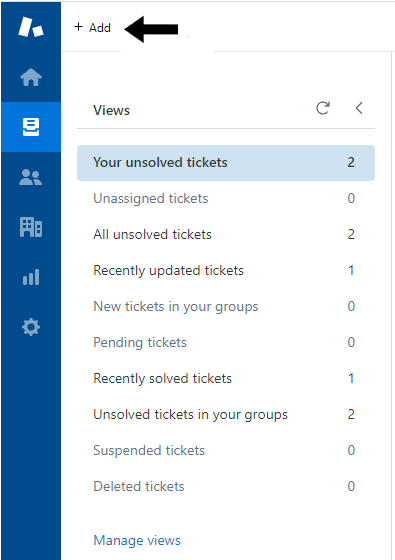
Task: Collapse the Views panel with chevron
Action: point(359,108)
